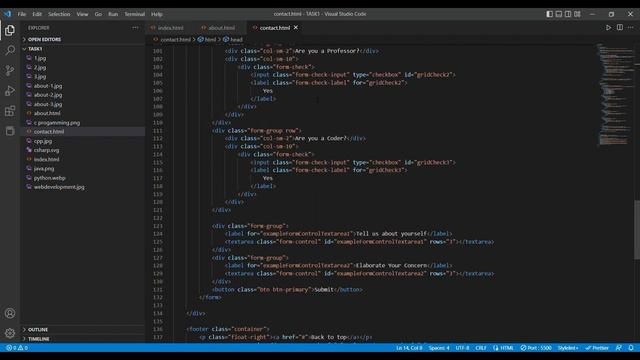The image size is (640, 360).
Task: Click the Run play icon in editor toolbar
Action: coord(608,28)
